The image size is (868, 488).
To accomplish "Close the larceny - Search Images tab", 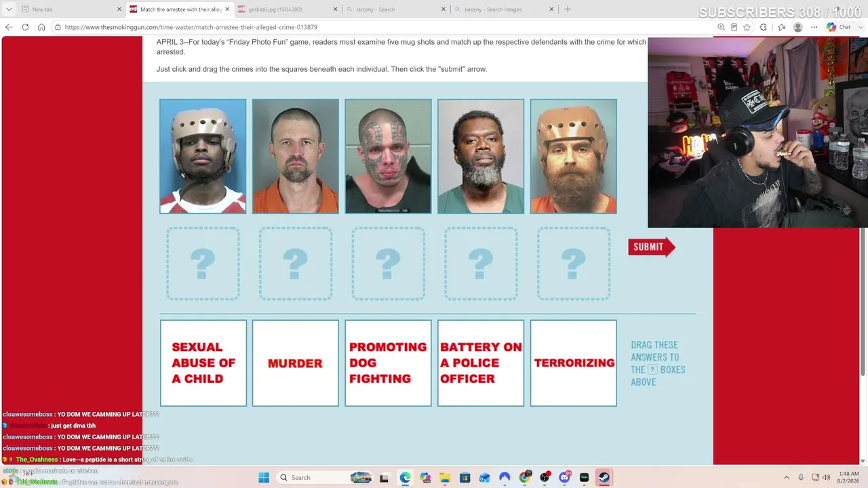I will point(551,9).
